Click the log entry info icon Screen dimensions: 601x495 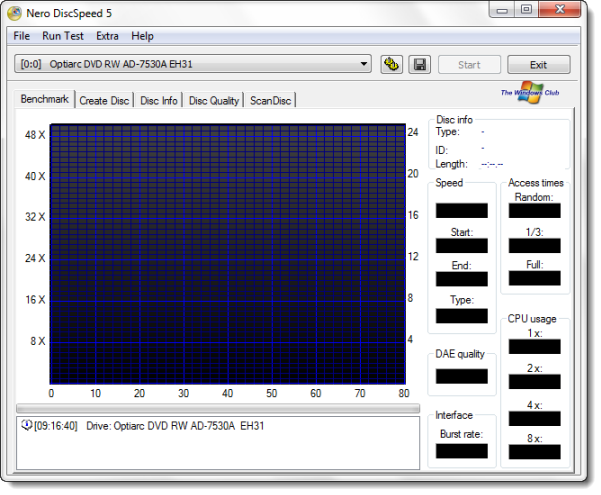25,426
